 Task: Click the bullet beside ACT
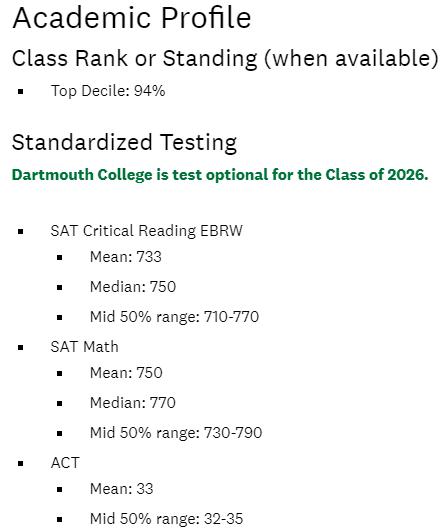(x=21, y=464)
